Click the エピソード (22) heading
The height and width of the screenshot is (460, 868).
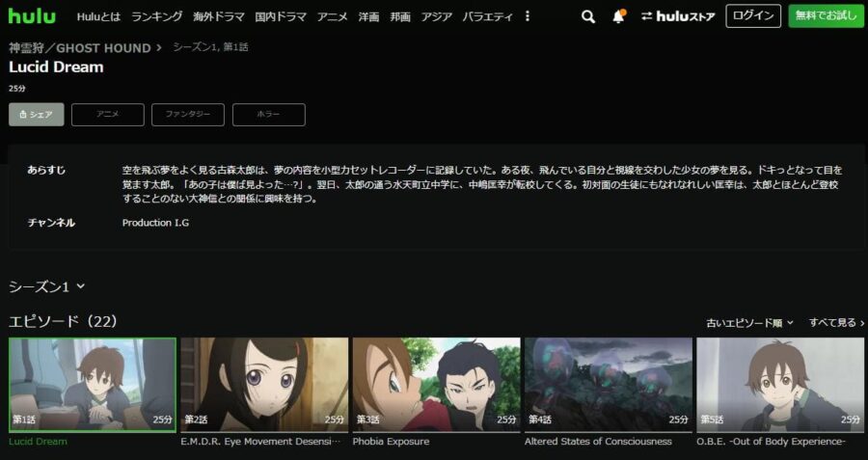point(63,321)
